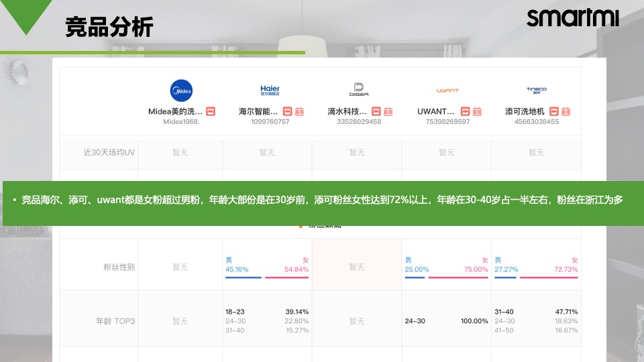Click UWANT's pink female gender bar

(x=458, y=278)
